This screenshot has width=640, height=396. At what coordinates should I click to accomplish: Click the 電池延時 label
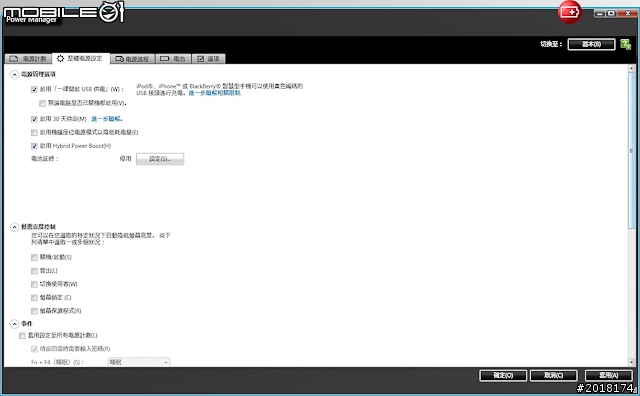[45, 159]
